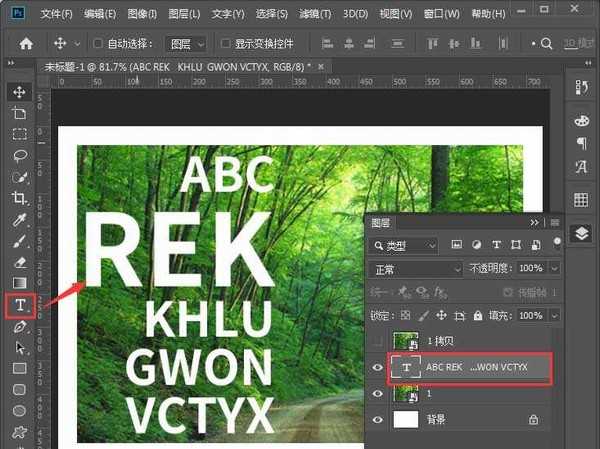
Task: Open the 类型 layer filter dropdown
Action: point(404,245)
